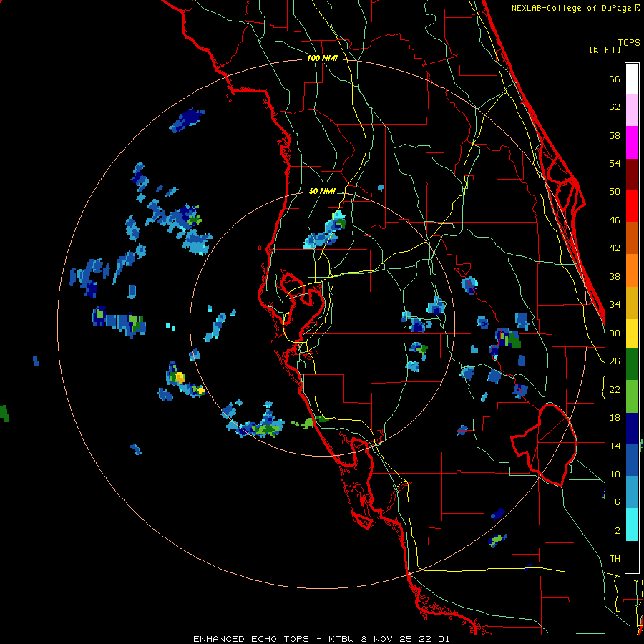Click the "14" legend value
The height and width of the screenshot is (644, 644).
point(615,446)
